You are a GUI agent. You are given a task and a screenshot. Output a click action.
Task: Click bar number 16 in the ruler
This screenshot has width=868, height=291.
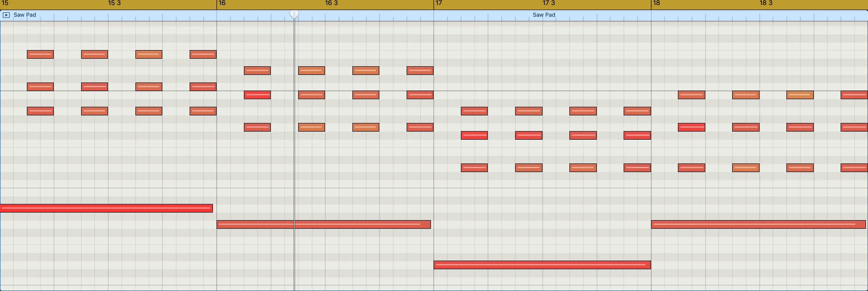(x=222, y=3)
